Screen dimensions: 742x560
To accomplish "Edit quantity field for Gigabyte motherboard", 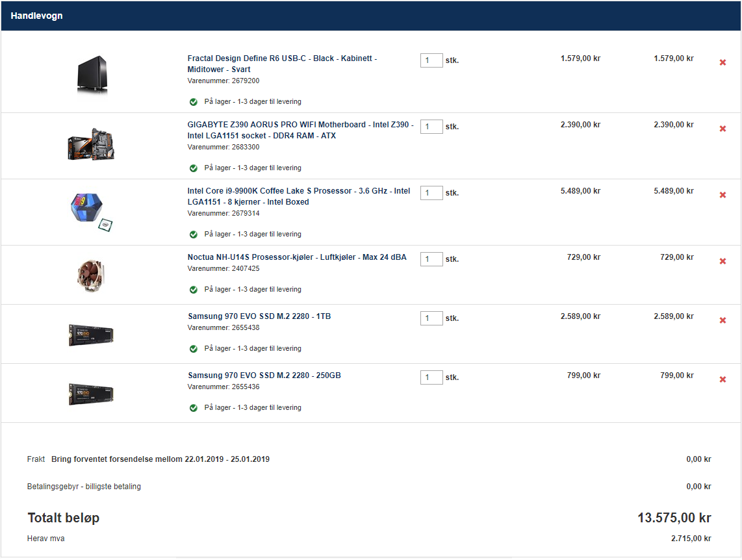I will click(431, 126).
